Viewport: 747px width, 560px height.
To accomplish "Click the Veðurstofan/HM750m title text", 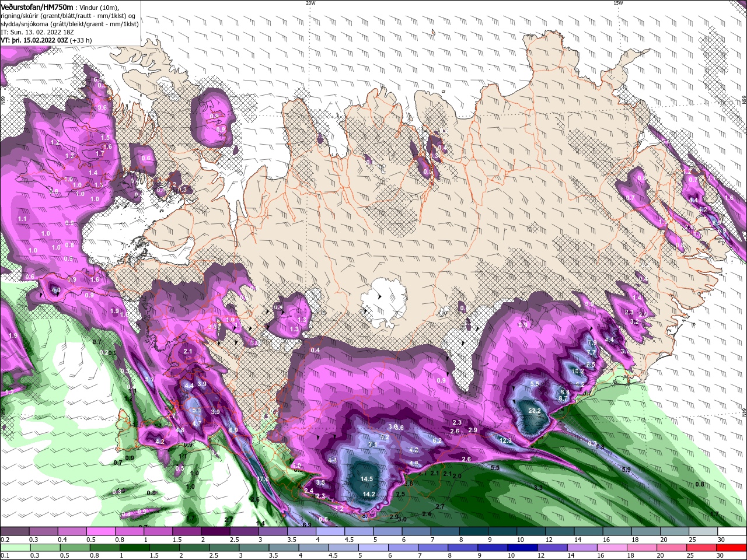I will [37, 6].
